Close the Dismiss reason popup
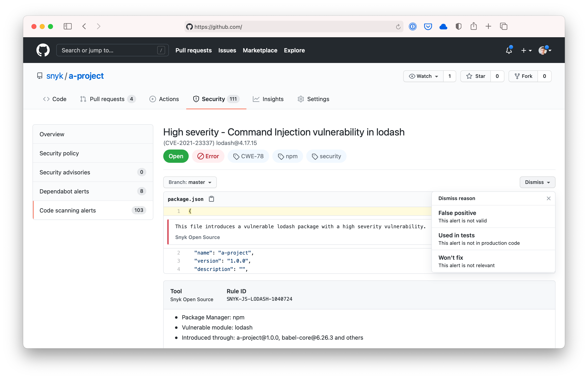 pos(548,198)
